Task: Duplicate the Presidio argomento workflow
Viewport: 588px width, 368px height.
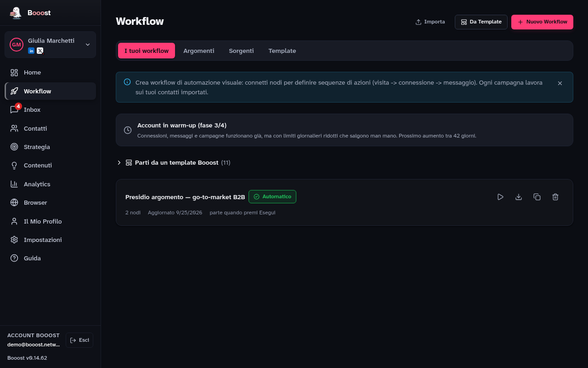Action: [537, 197]
